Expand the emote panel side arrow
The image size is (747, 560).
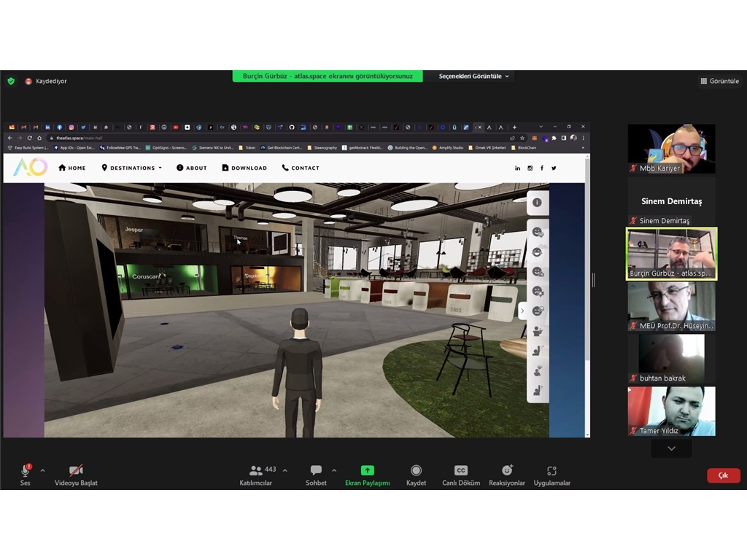(x=522, y=311)
